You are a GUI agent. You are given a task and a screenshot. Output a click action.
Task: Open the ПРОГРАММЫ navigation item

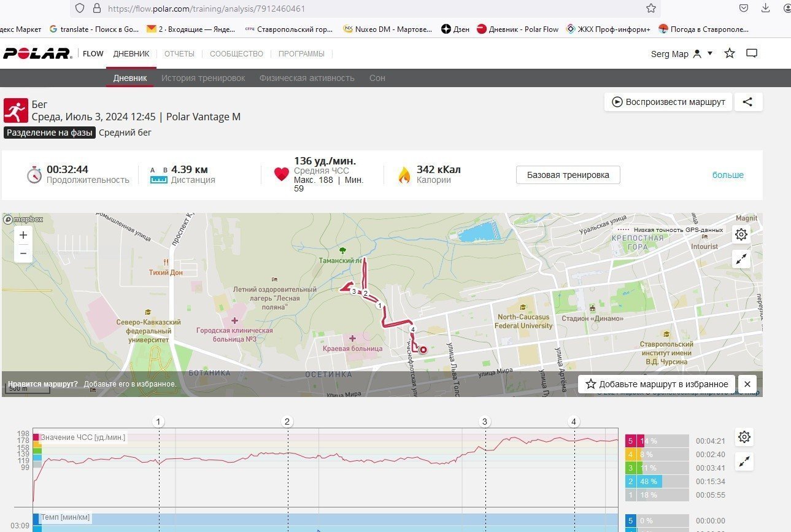pos(301,54)
